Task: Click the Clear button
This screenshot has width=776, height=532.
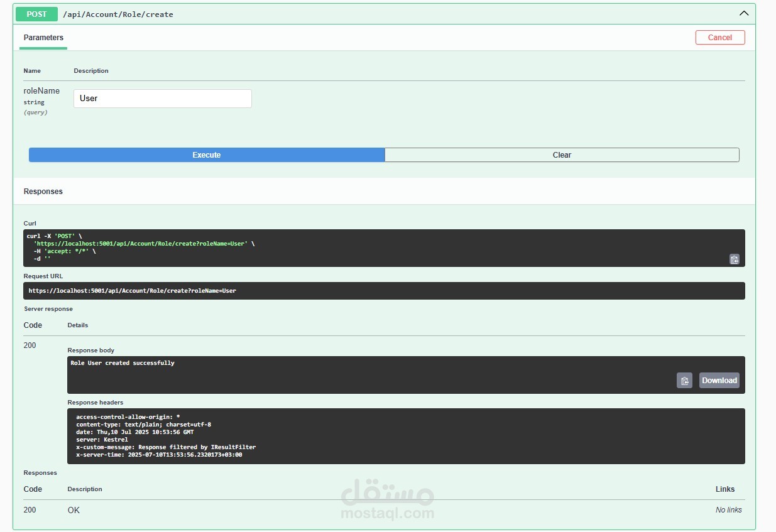Action: point(562,155)
